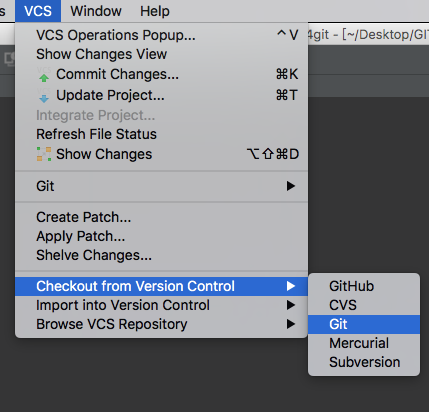Select Git from the checkout submenu

[x=364, y=324]
